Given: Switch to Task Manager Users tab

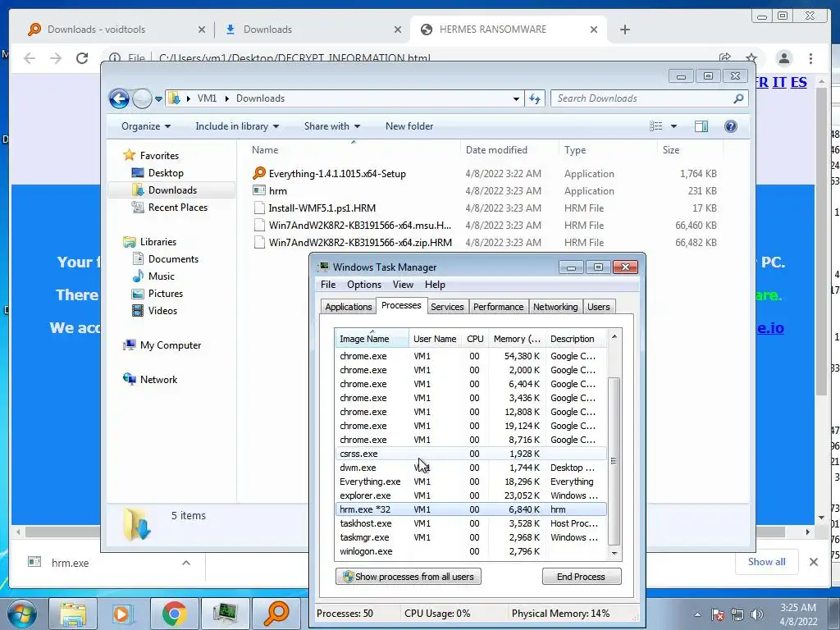Looking at the screenshot, I should [x=598, y=307].
